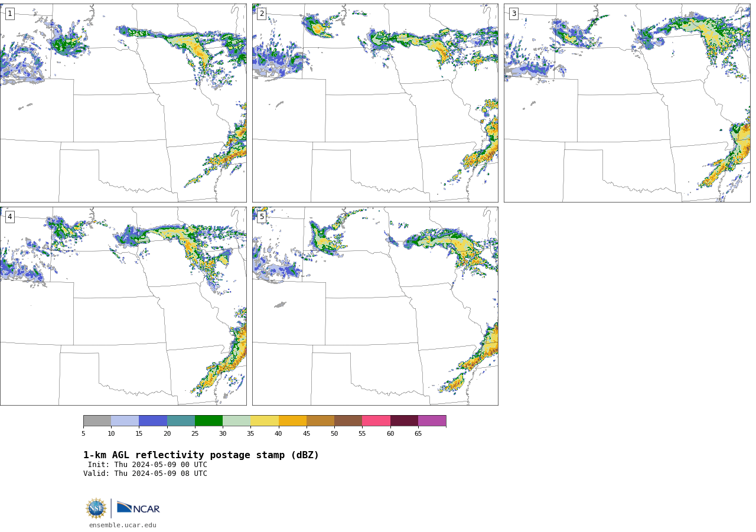Click the NSF logo icon
The image size is (756, 532).
[96, 508]
